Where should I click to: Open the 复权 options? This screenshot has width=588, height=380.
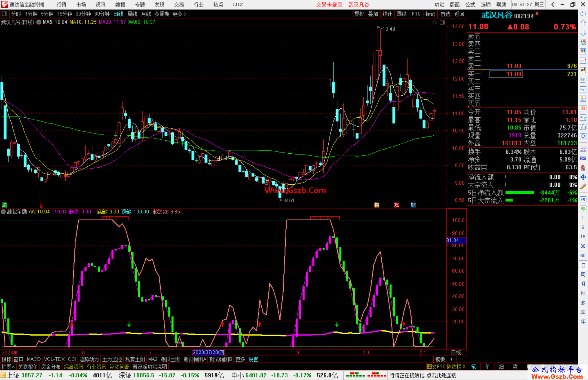tap(359, 14)
